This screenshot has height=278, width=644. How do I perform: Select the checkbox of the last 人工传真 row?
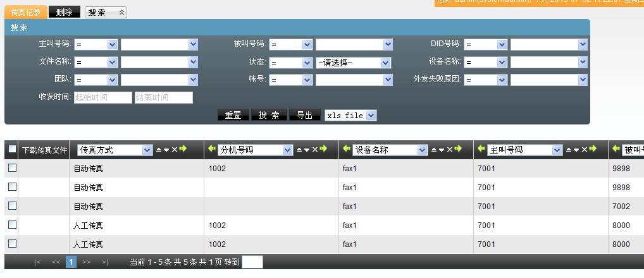pos(12,244)
